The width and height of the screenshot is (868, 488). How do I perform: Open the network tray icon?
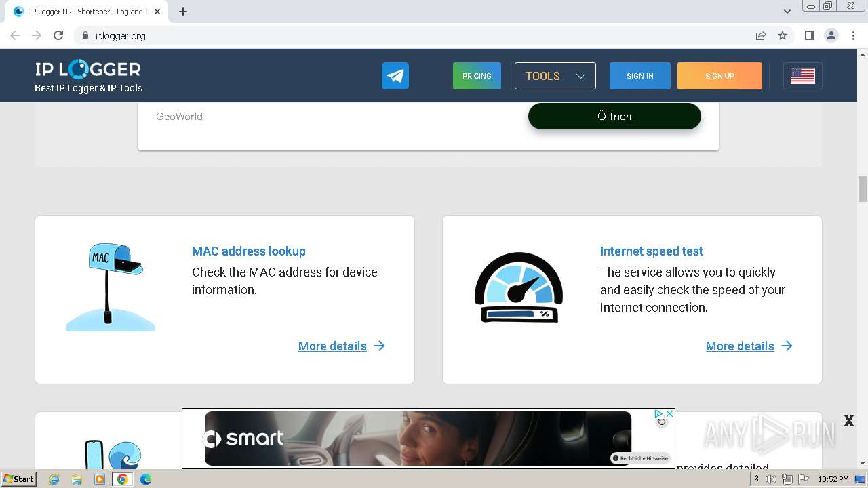click(x=787, y=479)
